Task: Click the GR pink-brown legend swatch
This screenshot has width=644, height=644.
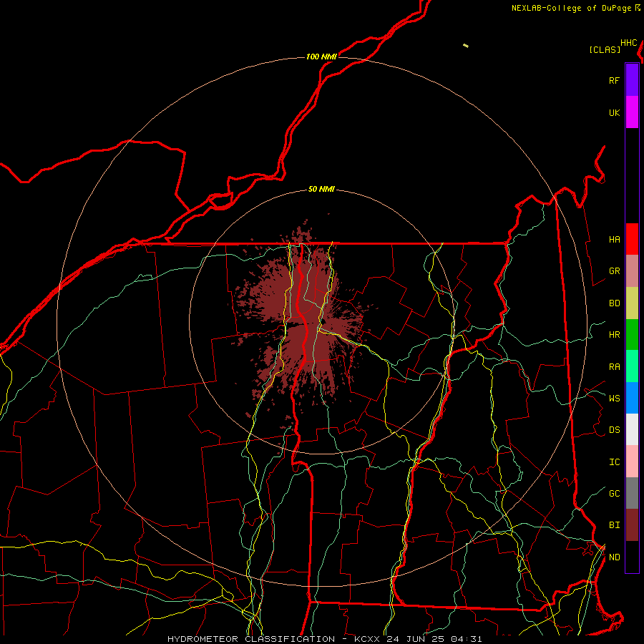Action: [x=632, y=271]
